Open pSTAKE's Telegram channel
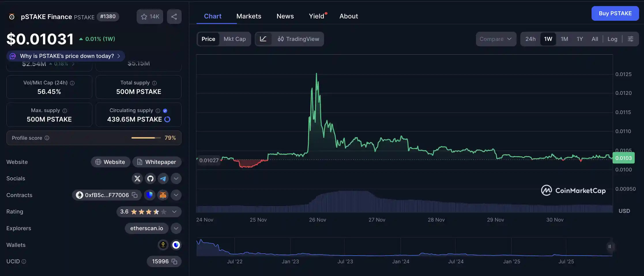The width and height of the screenshot is (644, 276). (163, 178)
